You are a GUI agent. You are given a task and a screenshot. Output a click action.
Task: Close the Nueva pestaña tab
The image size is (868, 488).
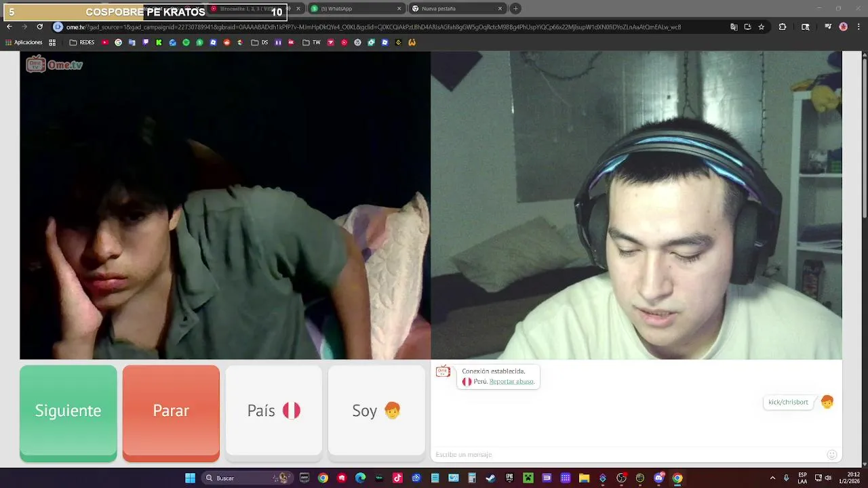(500, 9)
